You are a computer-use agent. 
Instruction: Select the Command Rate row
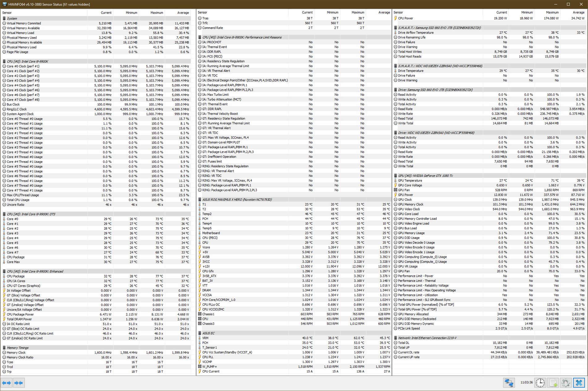pos(294,28)
